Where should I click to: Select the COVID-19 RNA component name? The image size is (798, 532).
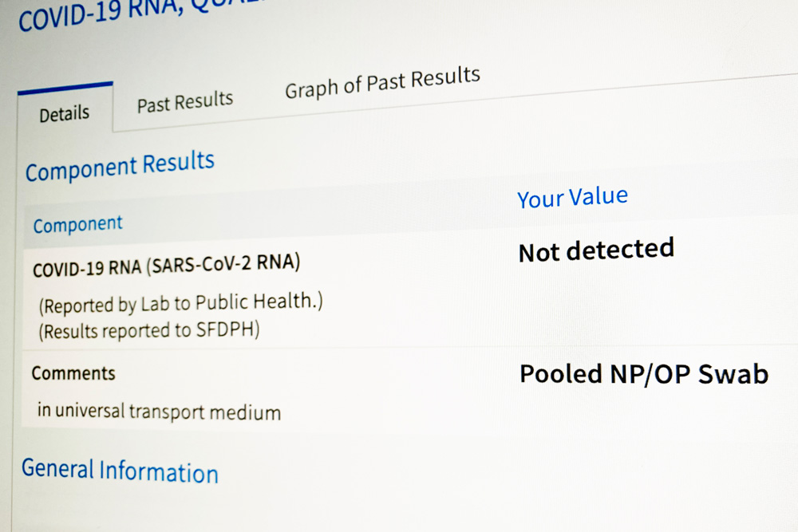(x=87, y=268)
